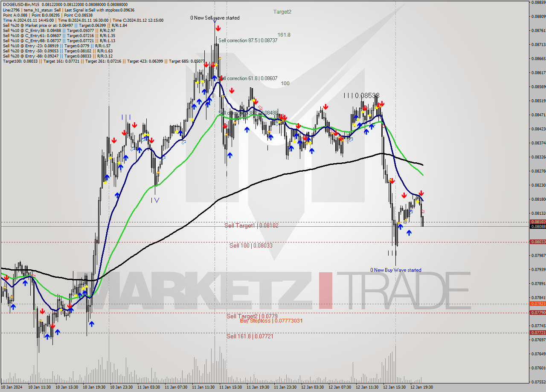Viewport: 546px width, 392px height.
Task: Click the red 0.08102 price tag on axis
Action: [537, 222]
